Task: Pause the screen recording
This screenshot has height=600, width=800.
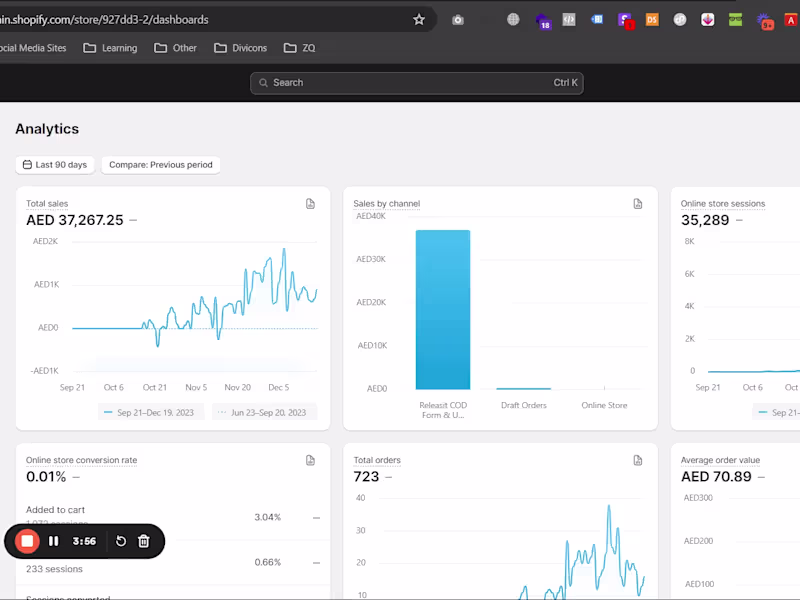Action: (x=54, y=541)
